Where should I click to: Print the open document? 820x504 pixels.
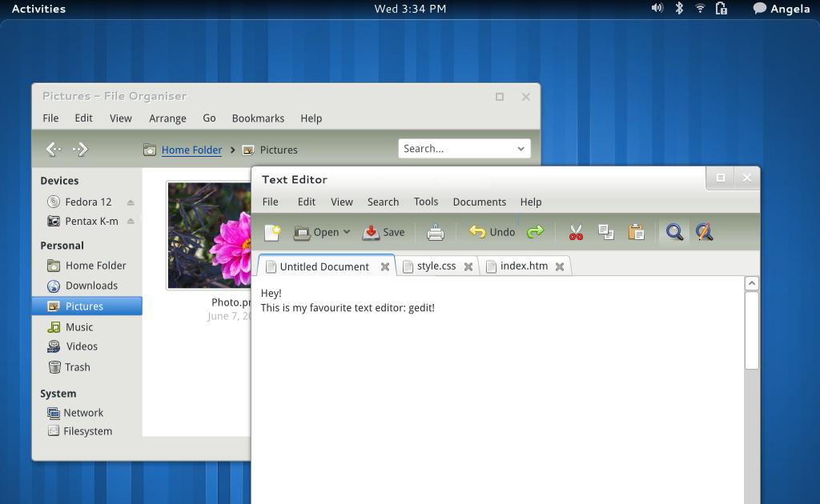[x=435, y=231]
